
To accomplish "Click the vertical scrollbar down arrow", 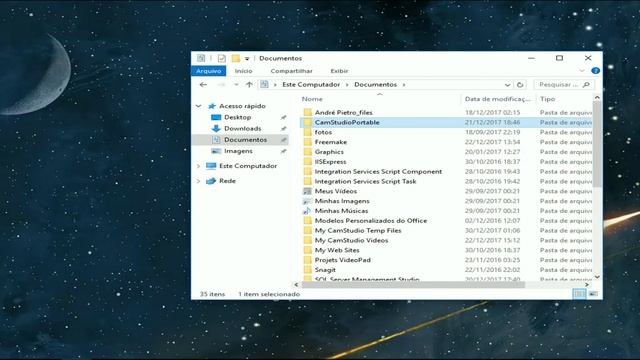I will (597, 277).
